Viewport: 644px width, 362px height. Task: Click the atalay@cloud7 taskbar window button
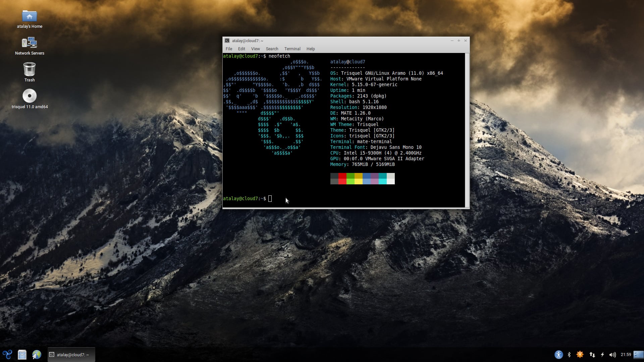click(x=71, y=355)
